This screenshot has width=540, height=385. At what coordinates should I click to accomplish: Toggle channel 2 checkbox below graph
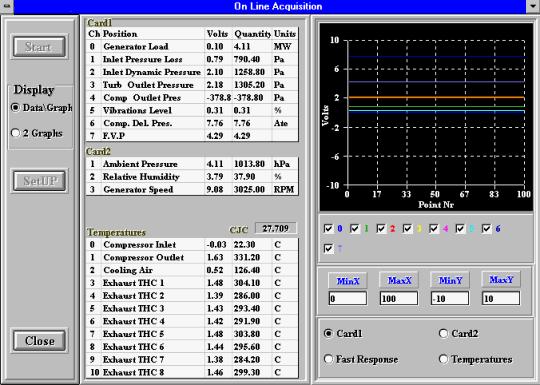(x=381, y=228)
